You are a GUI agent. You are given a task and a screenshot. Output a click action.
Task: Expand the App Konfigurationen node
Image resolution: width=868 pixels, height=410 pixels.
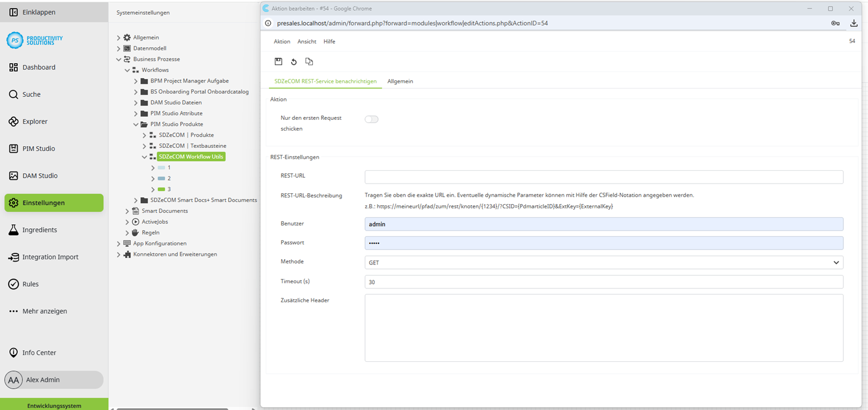pyautogui.click(x=118, y=243)
